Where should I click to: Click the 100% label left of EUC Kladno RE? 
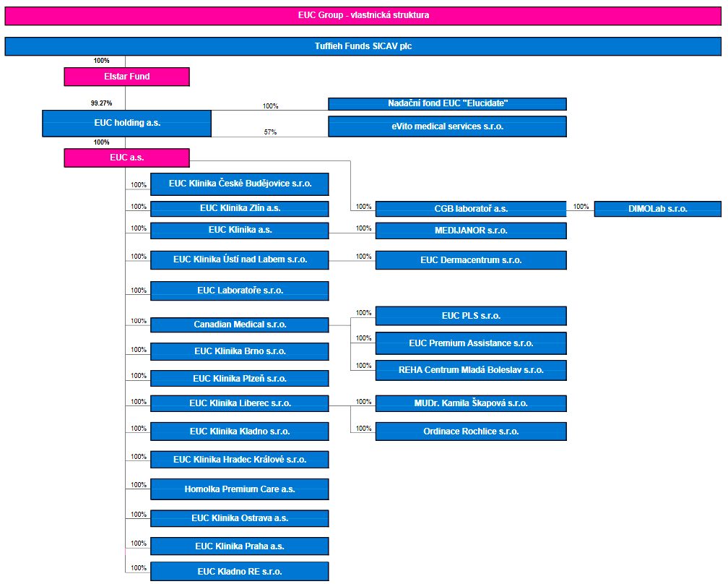pyautogui.click(x=139, y=568)
